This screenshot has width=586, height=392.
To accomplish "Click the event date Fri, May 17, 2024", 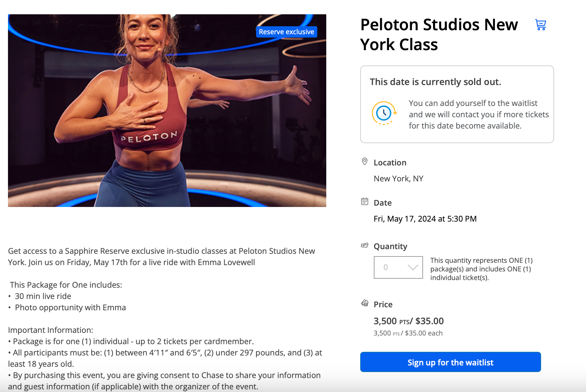I will click(425, 219).
